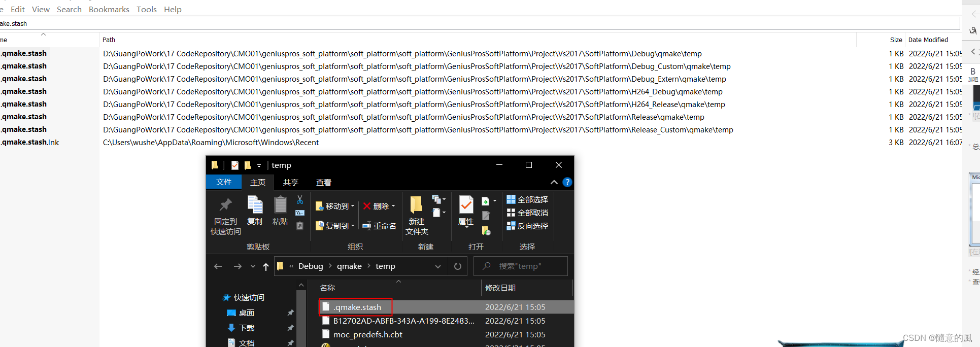The width and height of the screenshot is (980, 347).
Task: Expand the open icon dropdown arrow
Action: click(495, 201)
